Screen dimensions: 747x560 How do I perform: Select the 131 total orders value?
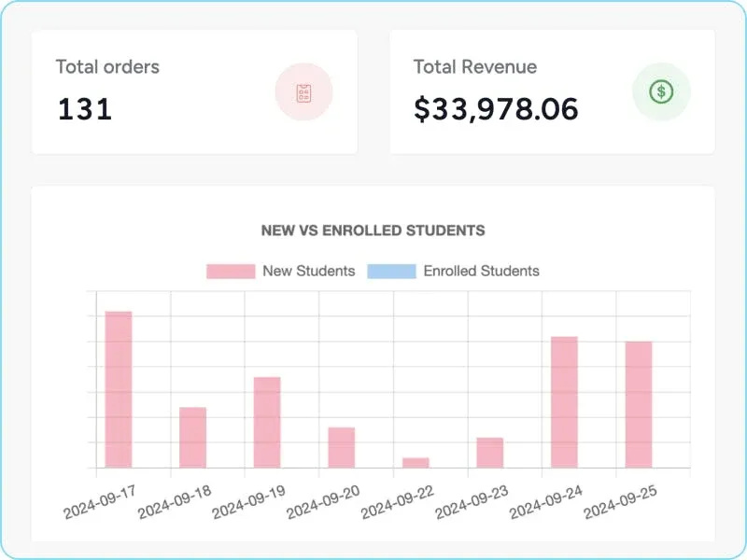[85, 109]
